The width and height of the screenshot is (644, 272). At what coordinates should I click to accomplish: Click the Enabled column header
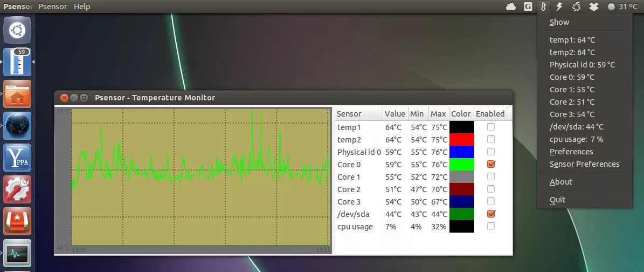pos(490,114)
